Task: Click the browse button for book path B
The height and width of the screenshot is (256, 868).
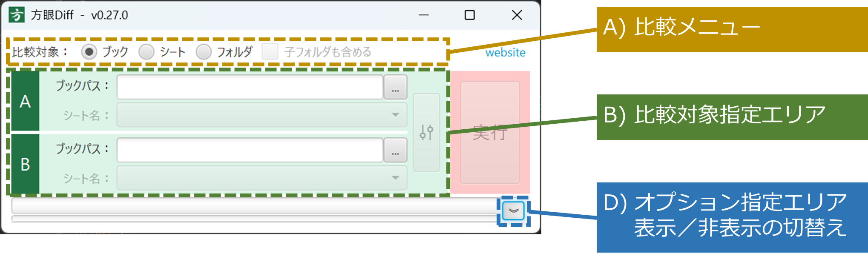Action: click(395, 151)
